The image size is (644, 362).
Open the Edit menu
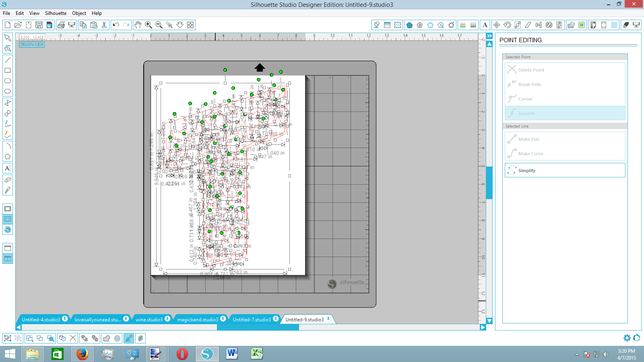[20, 13]
